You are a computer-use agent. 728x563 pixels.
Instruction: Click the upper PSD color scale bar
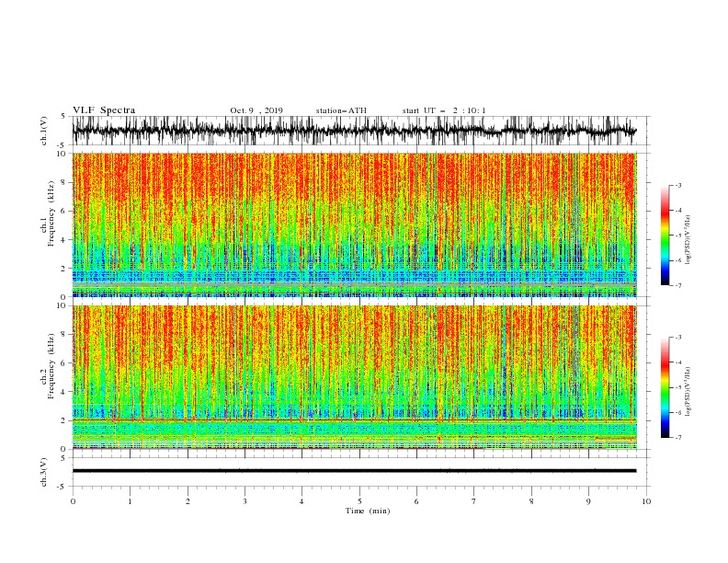click(x=665, y=236)
